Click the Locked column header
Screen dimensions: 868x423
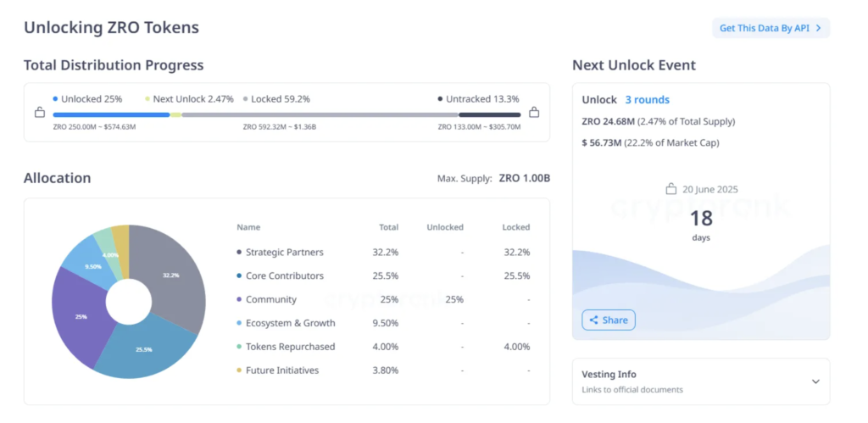(516, 227)
